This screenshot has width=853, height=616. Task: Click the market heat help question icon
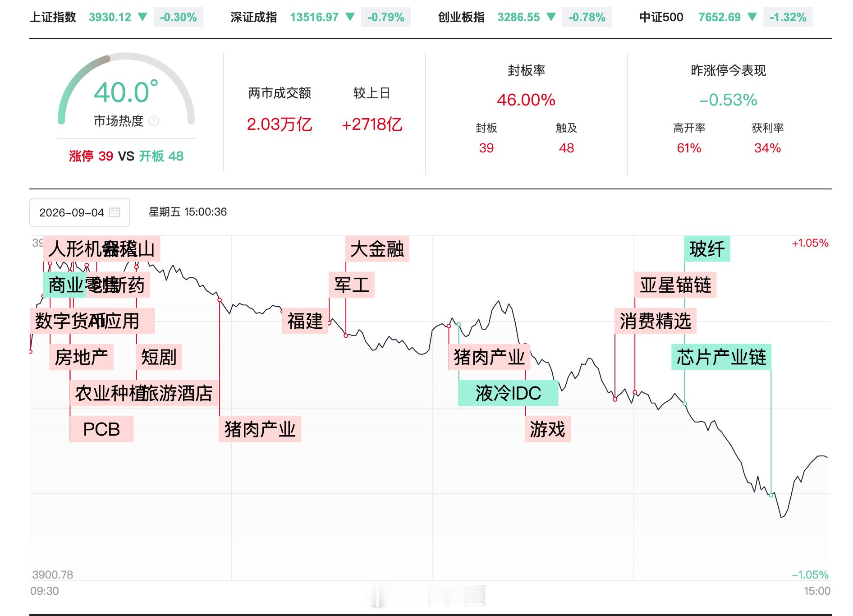154,121
